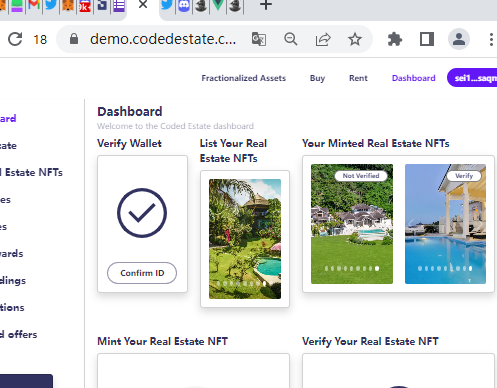This screenshot has width=497, height=388.
Task: Switch to the Discord tab
Action: coord(184,5)
